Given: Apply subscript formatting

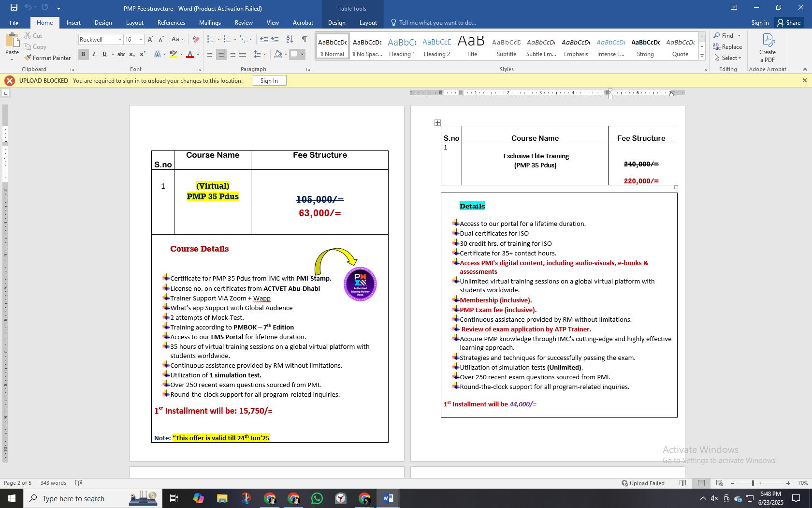Looking at the screenshot, I should (132, 54).
